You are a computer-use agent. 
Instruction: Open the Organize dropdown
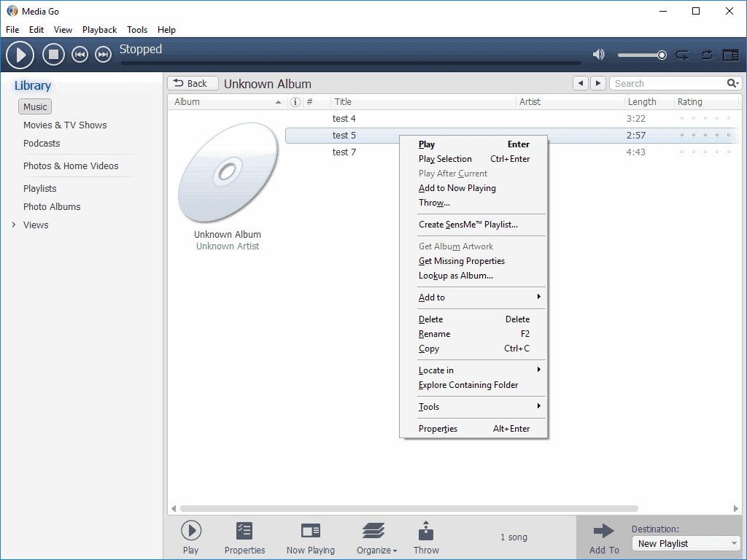coord(376,537)
